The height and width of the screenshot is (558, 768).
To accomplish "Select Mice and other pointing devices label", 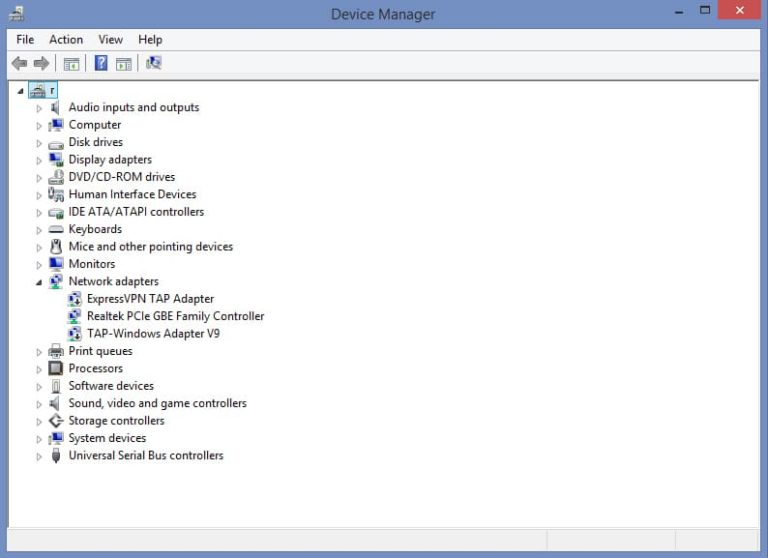I will coord(151,246).
